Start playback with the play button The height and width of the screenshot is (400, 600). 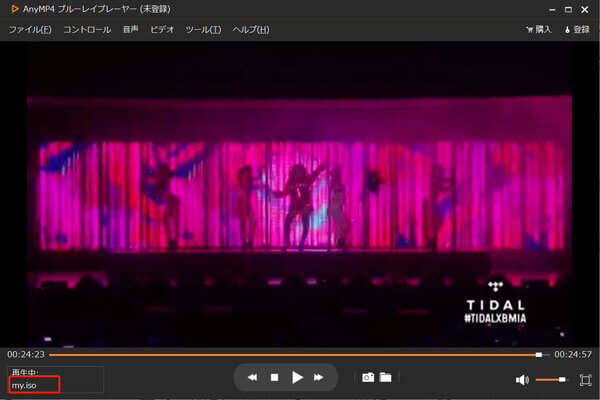pos(297,377)
